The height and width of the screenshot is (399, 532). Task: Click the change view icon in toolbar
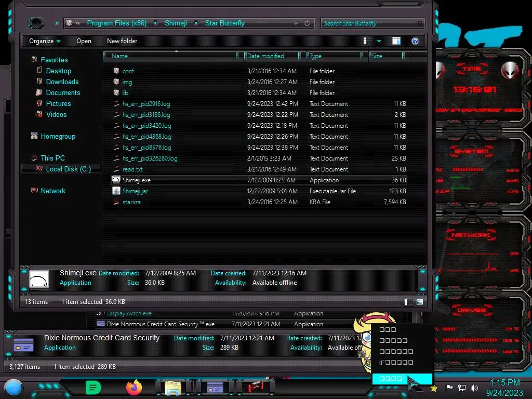pos(367,41)
